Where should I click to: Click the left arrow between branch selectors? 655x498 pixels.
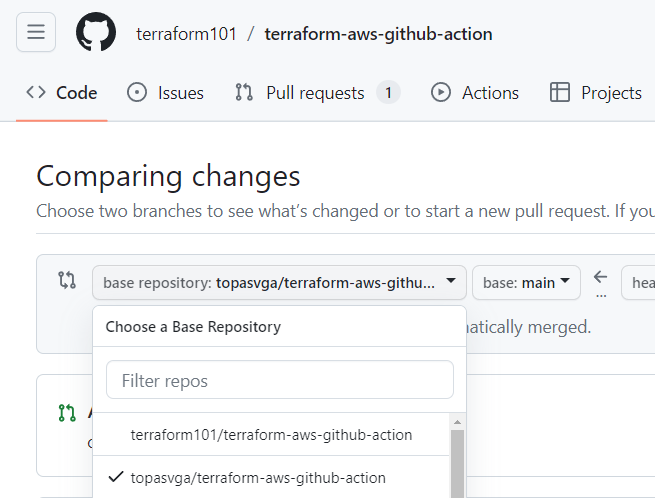600,277
